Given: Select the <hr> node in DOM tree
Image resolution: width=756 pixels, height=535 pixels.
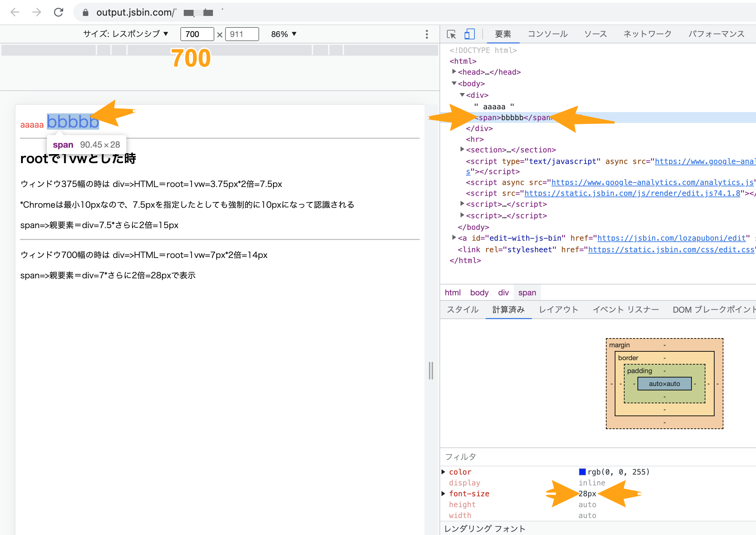Looking at the screenshot, I should (475, 139).
